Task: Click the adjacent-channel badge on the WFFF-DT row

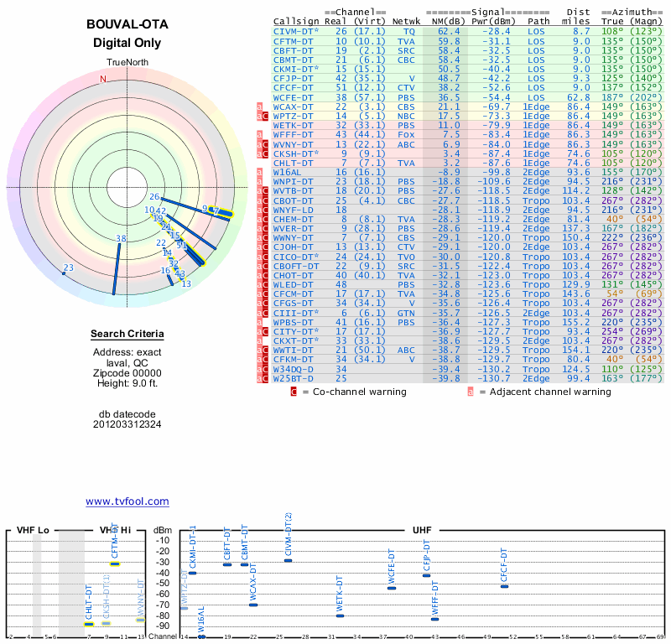Action: pyautogui.click(x=259, y=135)
